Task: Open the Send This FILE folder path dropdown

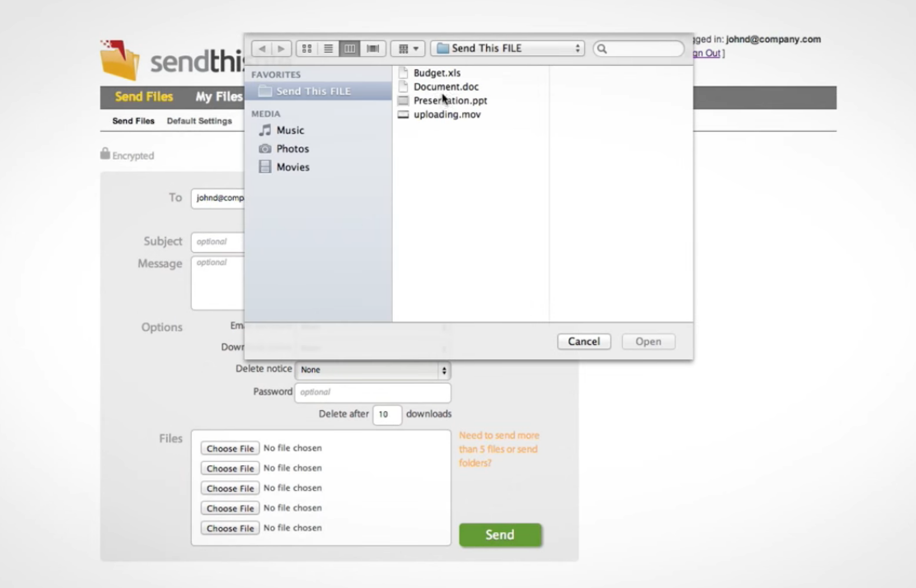Action: pos(507,49)
